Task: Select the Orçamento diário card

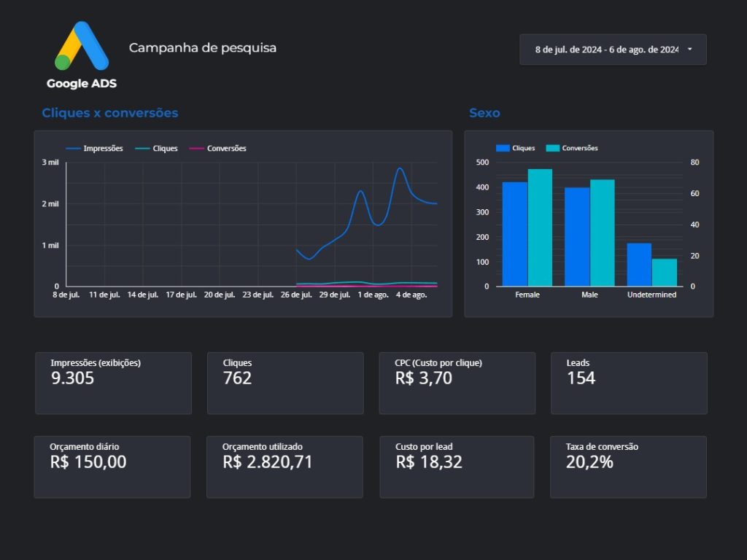Action: [112, 467]
